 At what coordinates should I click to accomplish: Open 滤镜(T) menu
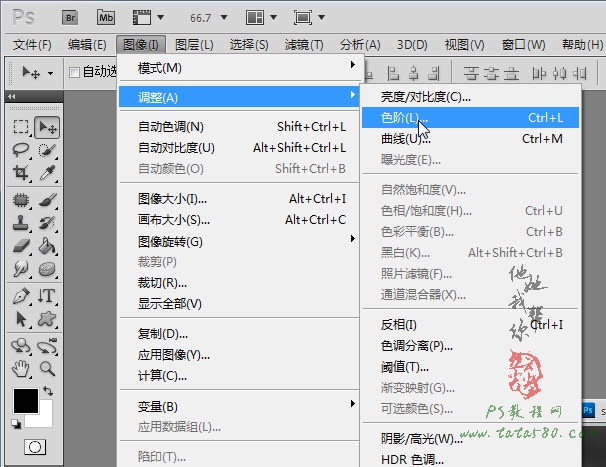click(x=304, y=45)
